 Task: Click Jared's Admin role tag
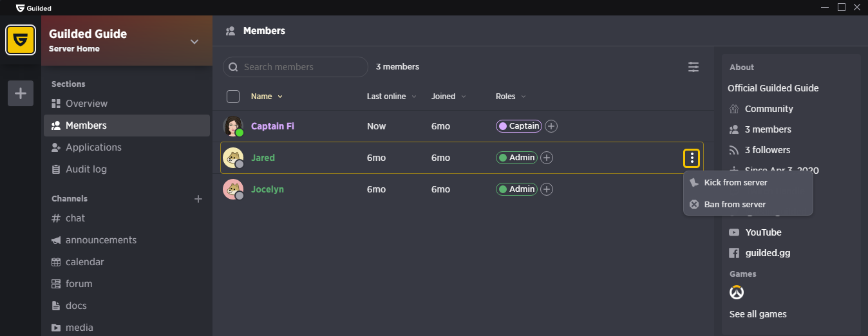pyautogui.click(x=516, y=158)
